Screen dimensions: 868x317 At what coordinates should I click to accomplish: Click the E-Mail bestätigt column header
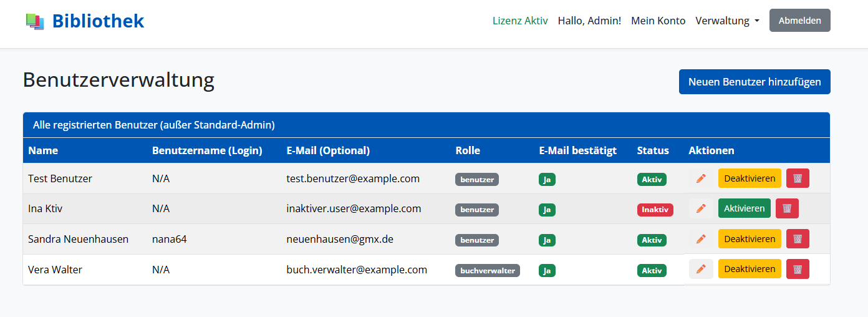tap(578, 150)
